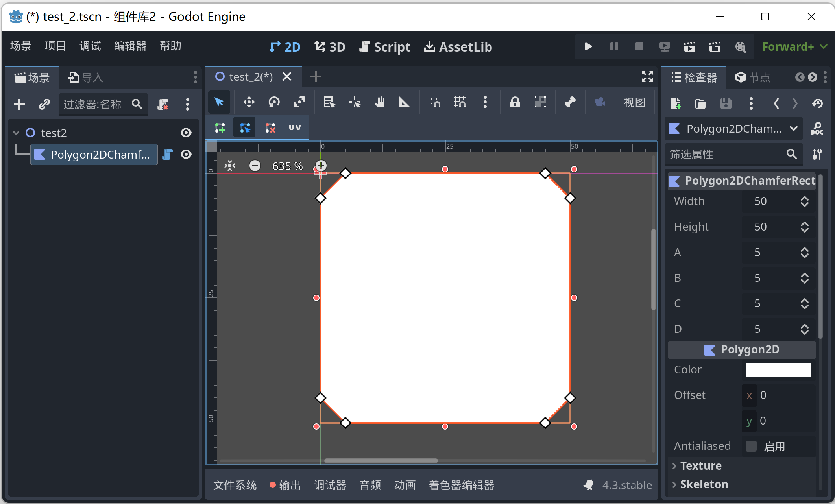
Task: Group the selected node's children
Action: [x=540, y=103]
